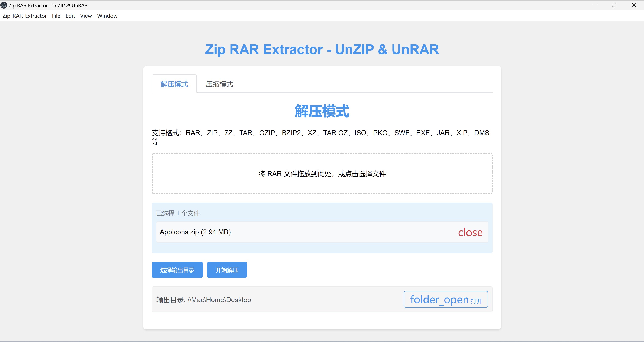Restore down the application window
This screenshot has width=644, height=342.
coord(614,5)
